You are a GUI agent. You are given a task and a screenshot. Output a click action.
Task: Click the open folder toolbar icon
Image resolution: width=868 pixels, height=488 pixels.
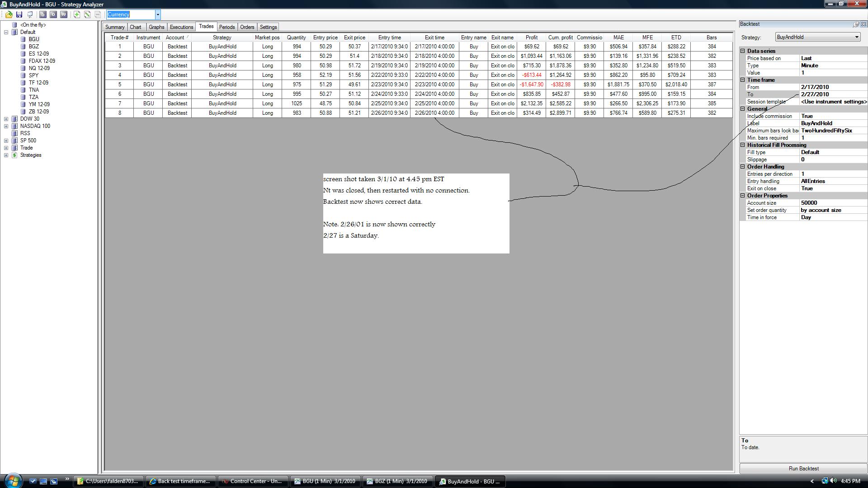tap(9, 14)
